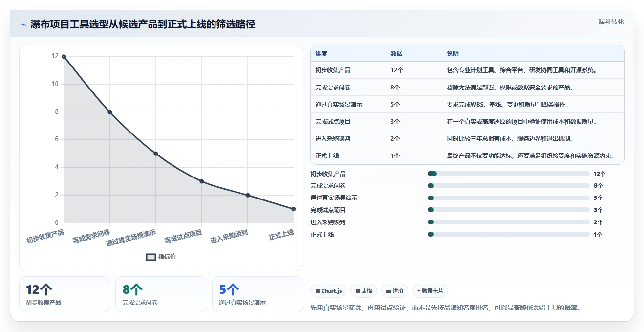Click the description starting 包含专业计划工具
The height and width of the screenshot is (332, 644).
(x=523, y=70)
